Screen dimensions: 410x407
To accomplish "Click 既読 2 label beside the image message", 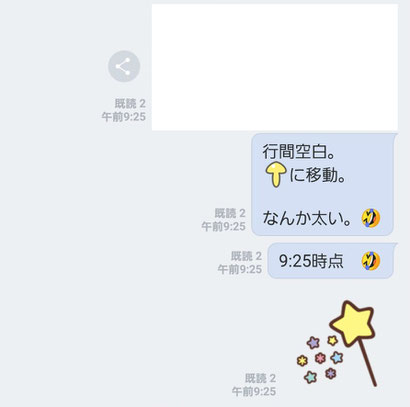I will [x=130, y=103].
